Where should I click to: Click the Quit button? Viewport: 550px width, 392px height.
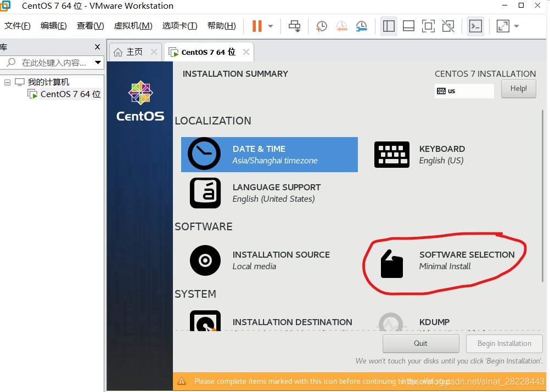pos(420,343)
